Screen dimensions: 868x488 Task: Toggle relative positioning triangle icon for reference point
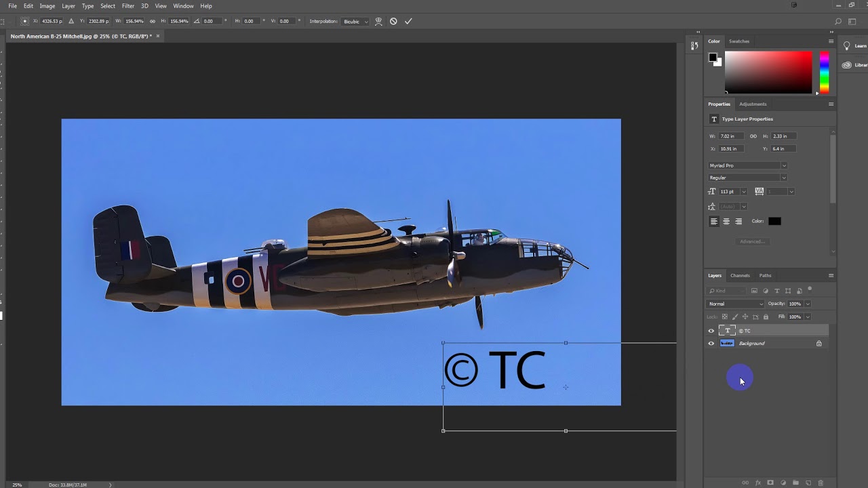tap(71, 21)
